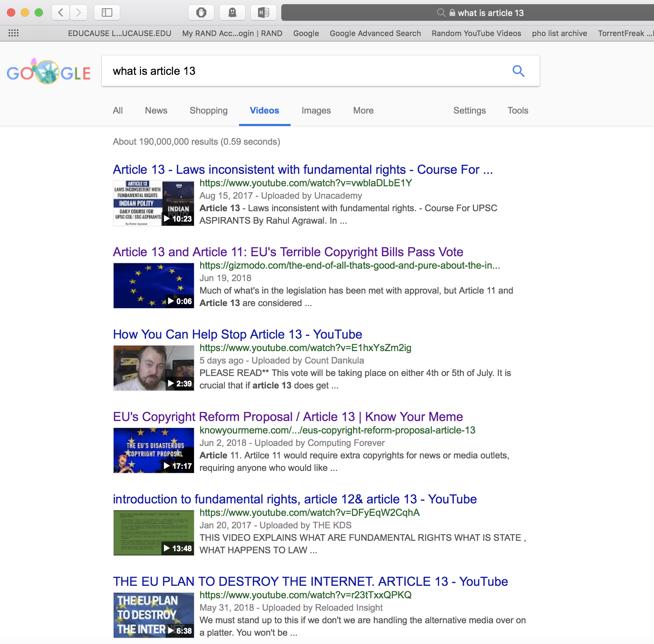Image resolution: width=654 pixels, height=644 pixels.
Task: Open the Tools filter options
Action: pyautogui.click(x=518, y=110)
